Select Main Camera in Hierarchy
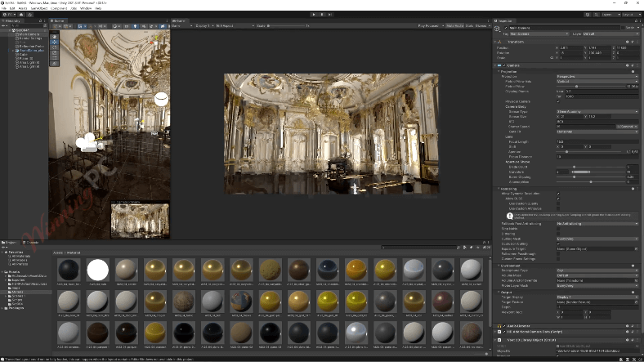The width and height of the screenshot is (644, 362). point(29,34)
